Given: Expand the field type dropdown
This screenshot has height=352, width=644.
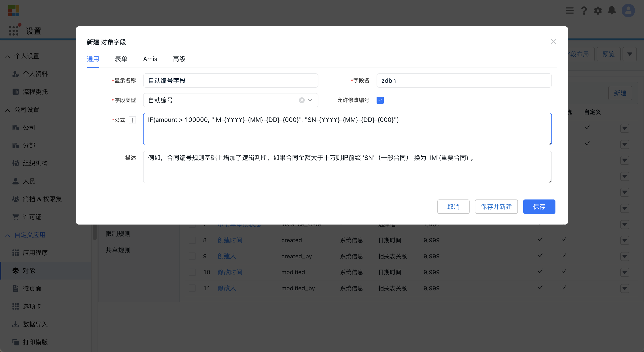Looking at the screenshot, I should coord(310,100).
